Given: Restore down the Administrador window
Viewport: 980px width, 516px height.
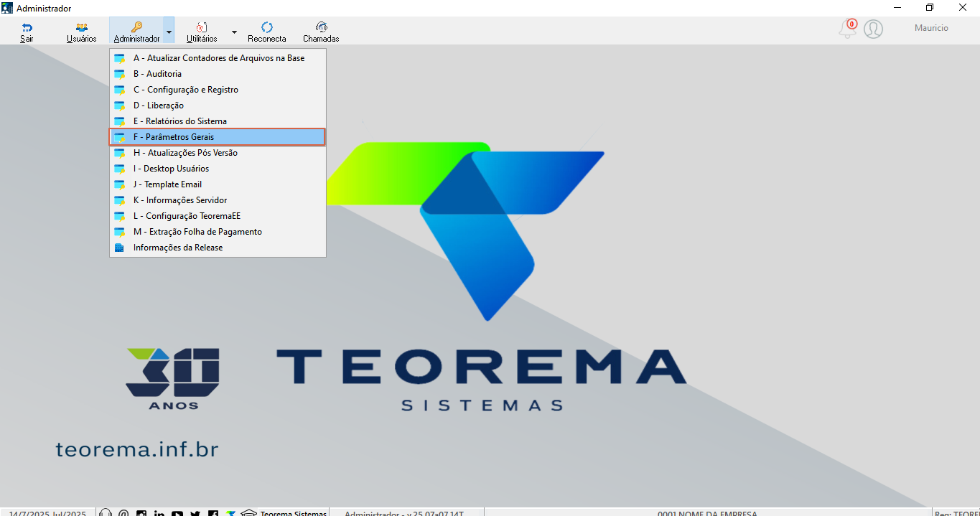Looking at the screenshot, I should click(930, 8).
